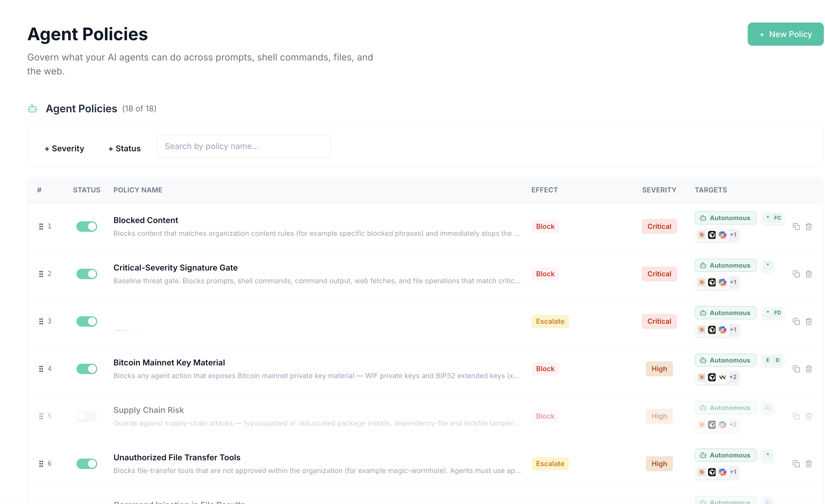
Task: Click the robot icon beside the Agent Policies heading
Action: tap(32, 109)
